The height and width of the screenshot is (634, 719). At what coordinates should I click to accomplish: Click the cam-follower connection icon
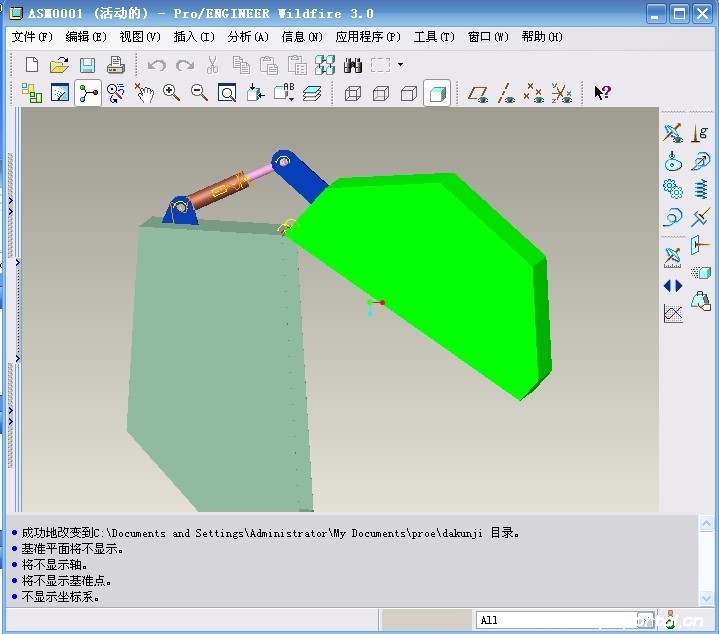pyautogui.click(x=673, y=161)
